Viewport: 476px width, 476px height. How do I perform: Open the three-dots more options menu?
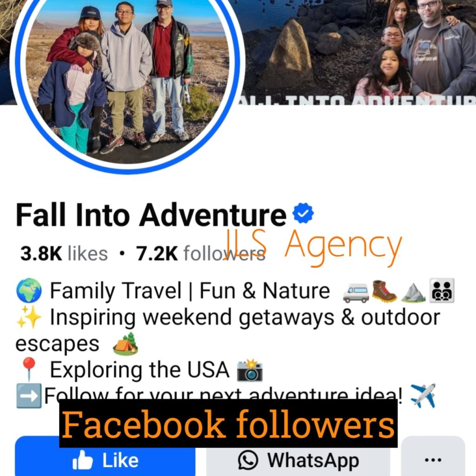[x=433, y=460]
